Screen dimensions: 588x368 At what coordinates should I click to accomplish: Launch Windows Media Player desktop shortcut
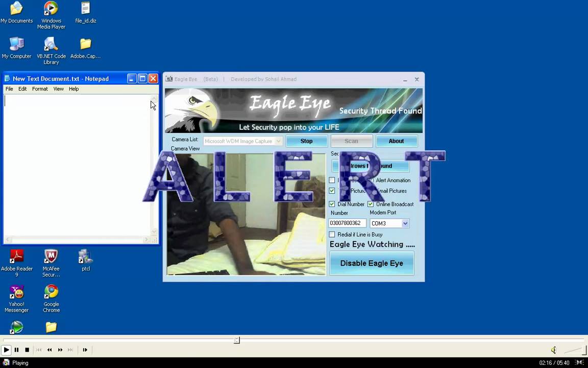[51, 15]
